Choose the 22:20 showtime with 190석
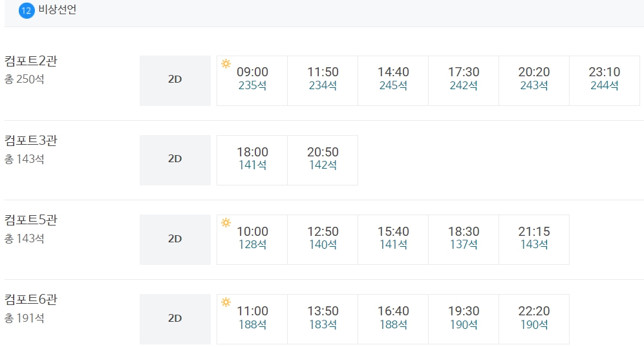 (x=534, y=319)
